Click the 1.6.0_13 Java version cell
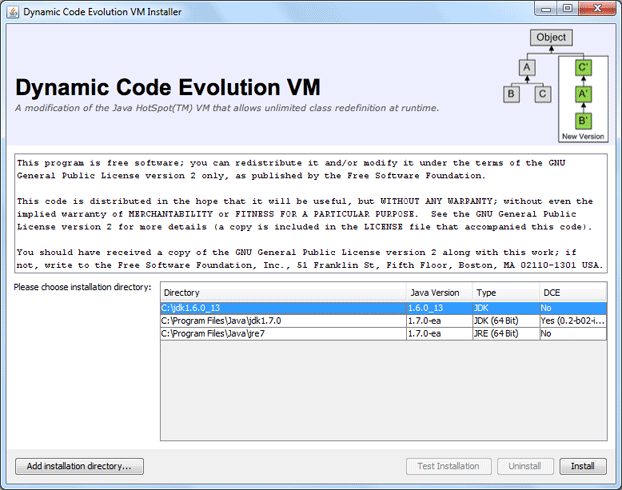 click(x=440, y=308)
